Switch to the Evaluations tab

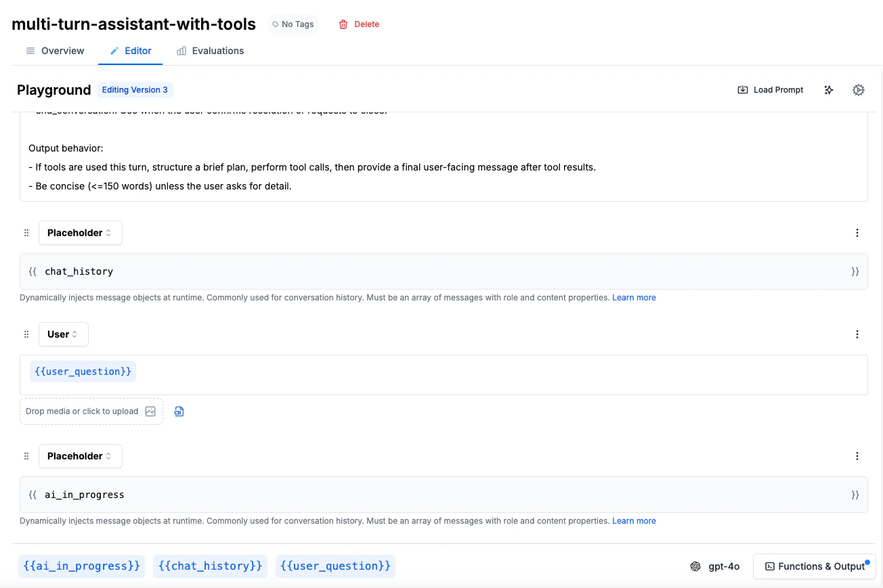point(210,51)
